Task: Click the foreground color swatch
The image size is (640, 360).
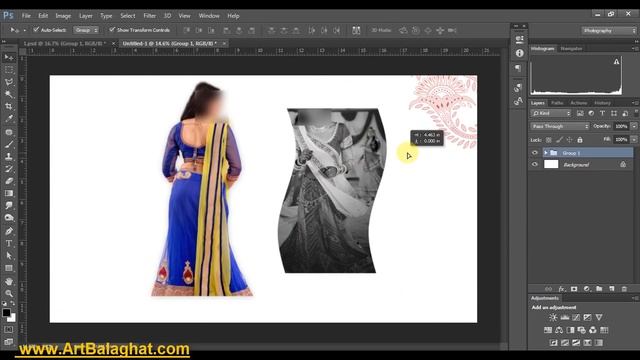Action: pos(6,313)
